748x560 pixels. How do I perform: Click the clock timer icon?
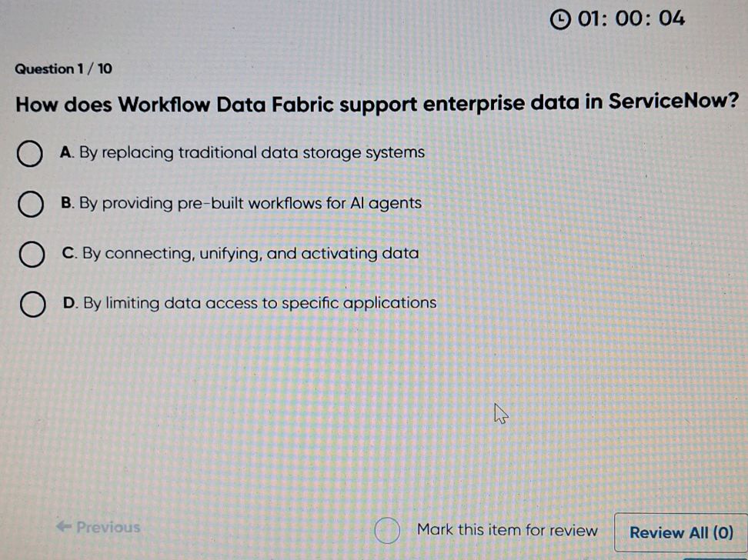point(559,18)
